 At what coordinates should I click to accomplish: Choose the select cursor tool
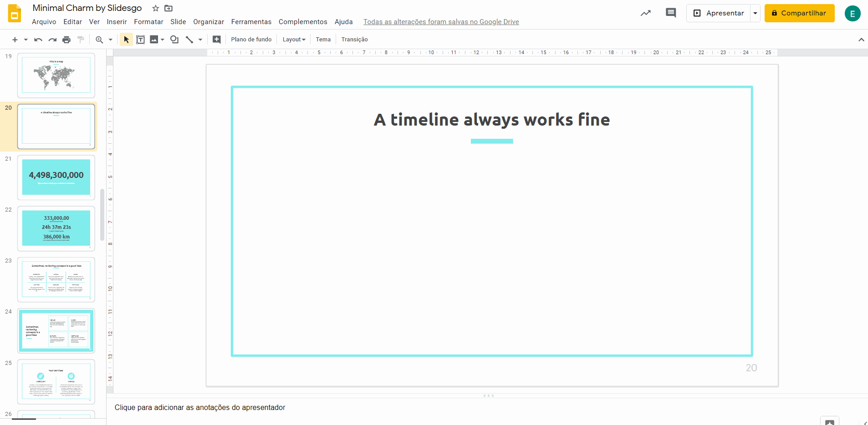126,40
